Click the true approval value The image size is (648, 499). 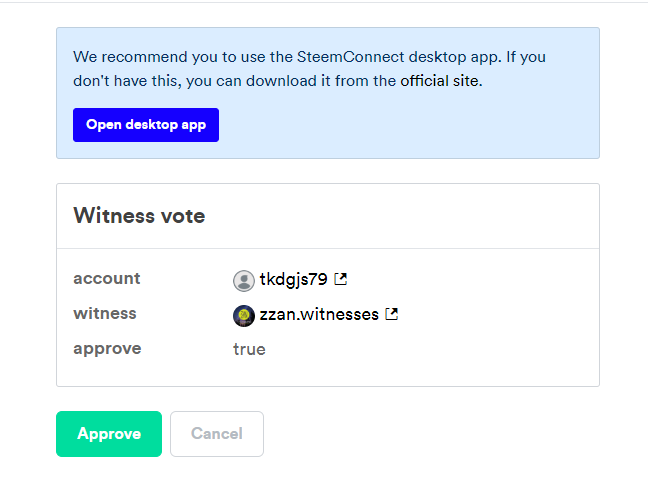(249, 349)
